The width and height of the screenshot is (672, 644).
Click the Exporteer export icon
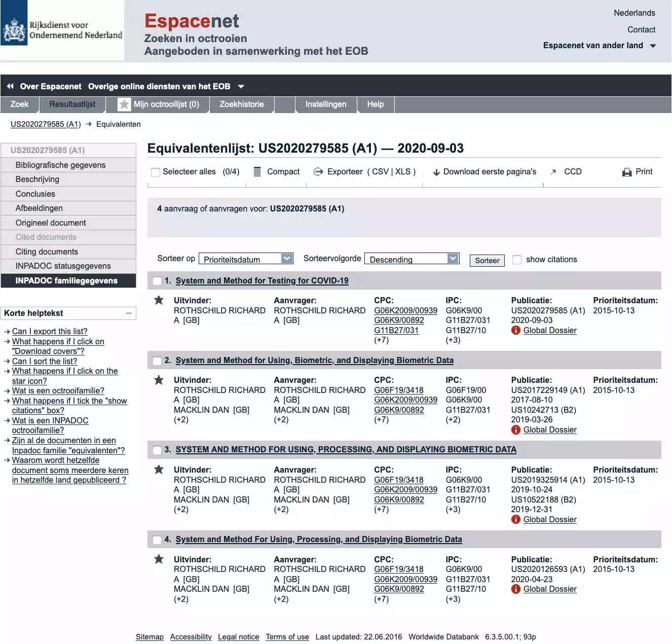318,172
